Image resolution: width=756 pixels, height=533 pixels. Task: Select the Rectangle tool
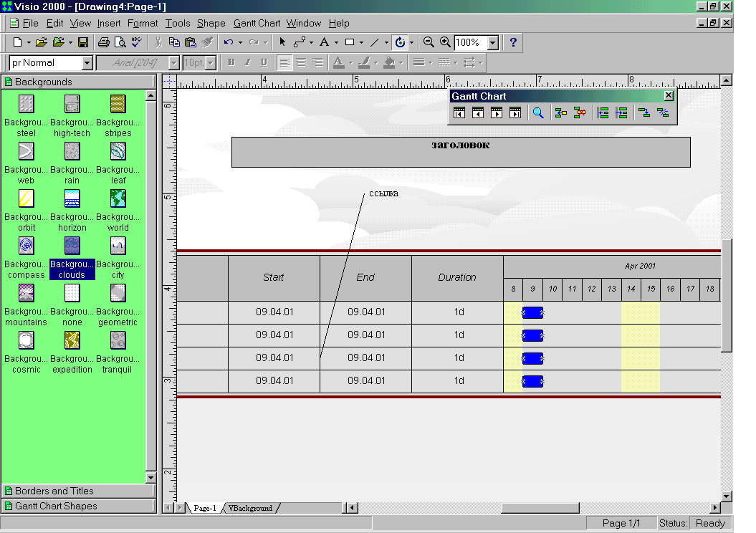click(350, 42)
